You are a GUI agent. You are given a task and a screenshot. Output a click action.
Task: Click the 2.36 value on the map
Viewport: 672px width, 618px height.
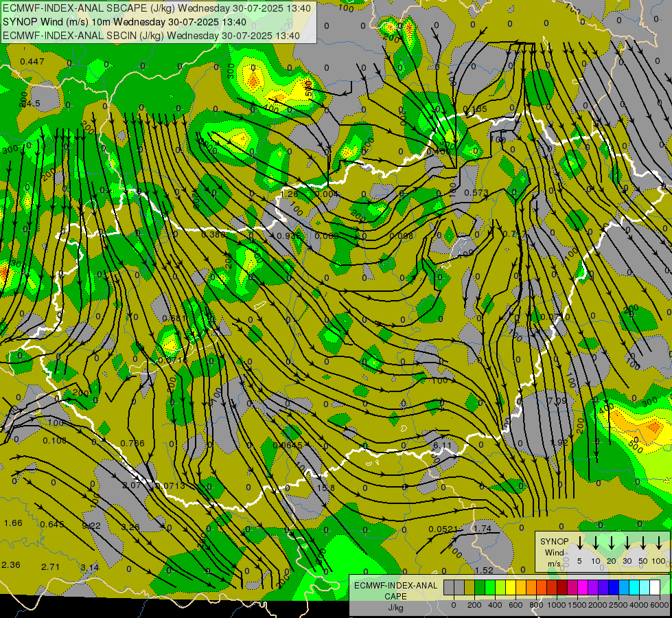11,564
